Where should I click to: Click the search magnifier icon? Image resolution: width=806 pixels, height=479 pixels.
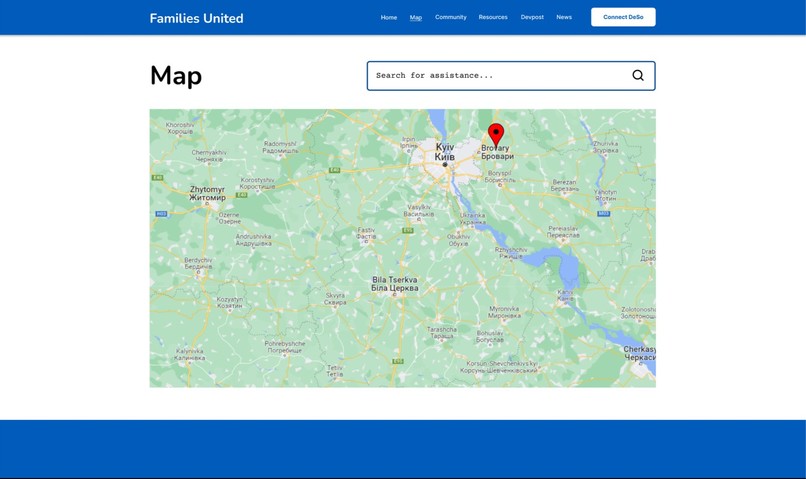pos(637,76)
